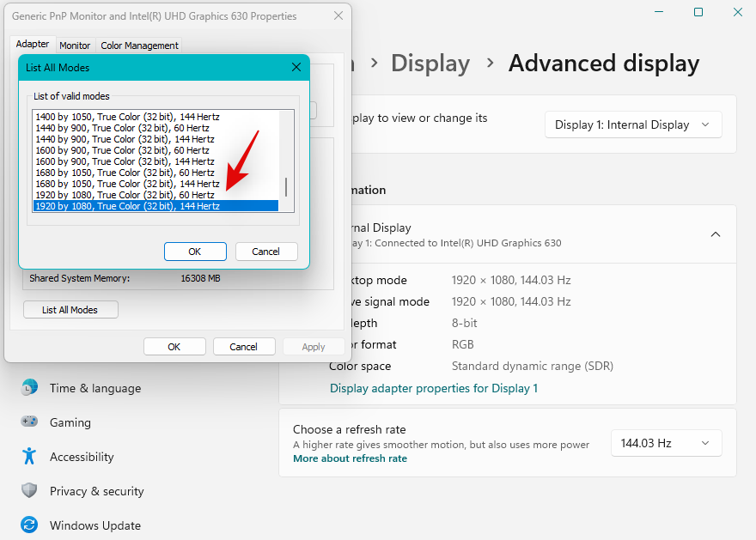Click the List All Modes button
Image resolution: width=756 pixels, height=540 pixels.
70,309
